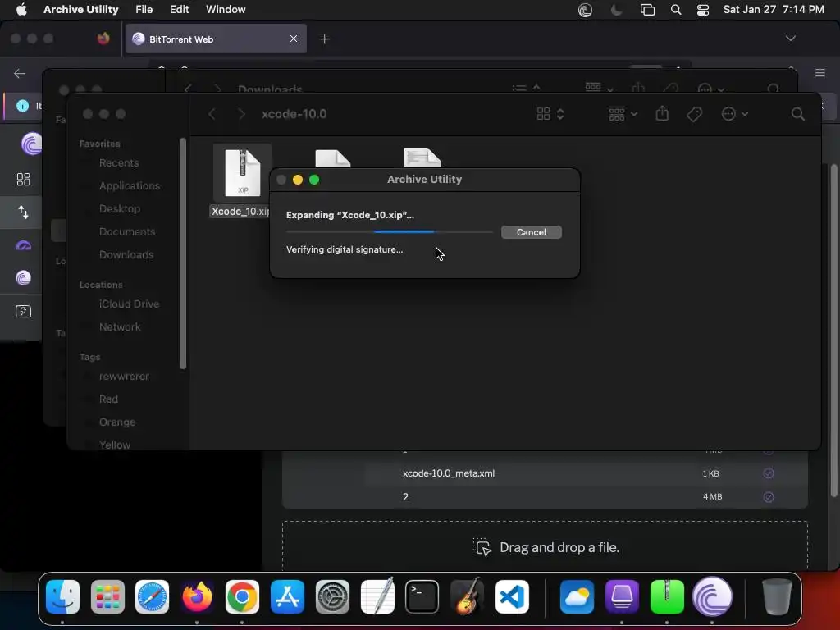Open the Finder group-by dropdown

(623, 114)
